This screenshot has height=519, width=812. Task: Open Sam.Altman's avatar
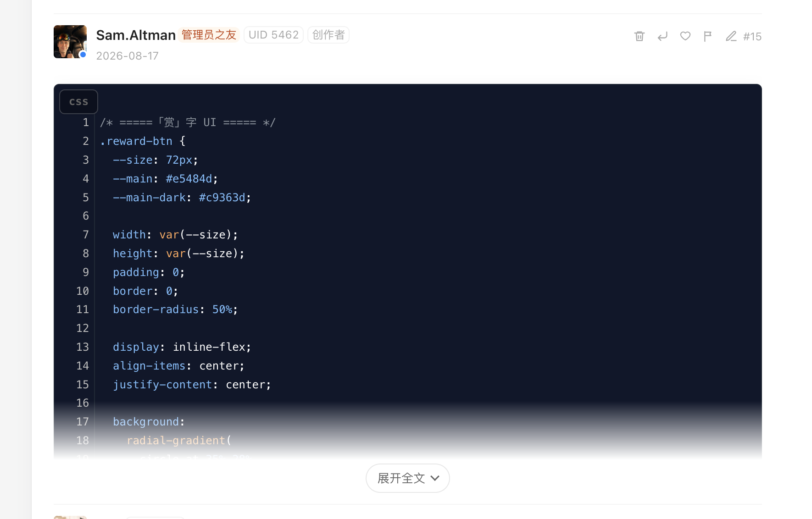coord(70,42)
